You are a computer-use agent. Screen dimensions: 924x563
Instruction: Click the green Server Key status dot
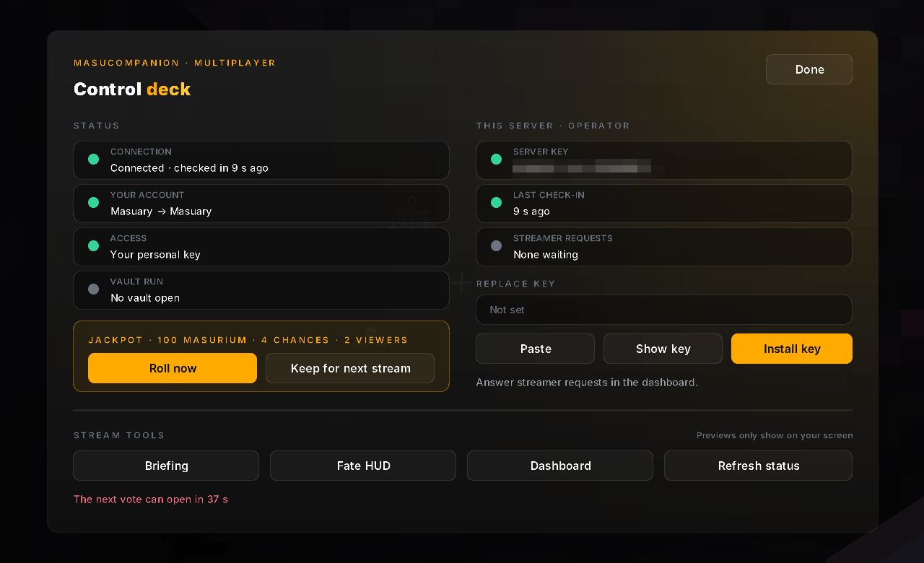click(x=496, y=160)
